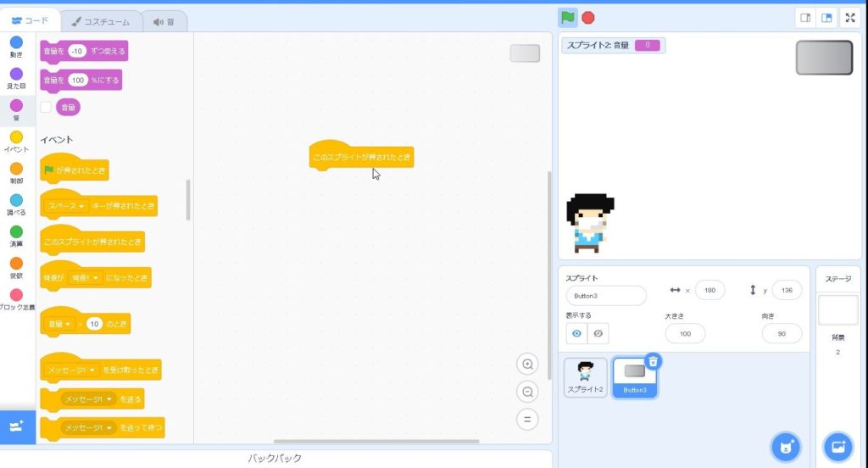The width and height of the screenshot is (868, 468).
Task: Enter full screen stage mode
Action: pyautogui.click(x=850, y=18)
